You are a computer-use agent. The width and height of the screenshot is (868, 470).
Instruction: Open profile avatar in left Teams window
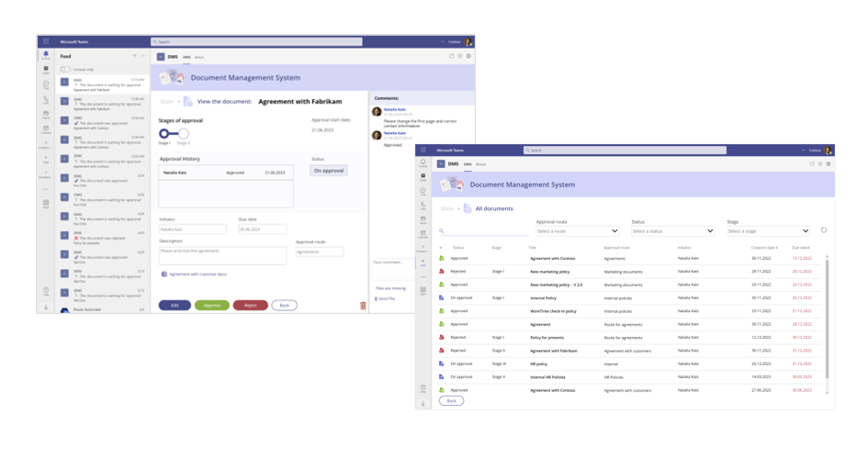(468, 41)
